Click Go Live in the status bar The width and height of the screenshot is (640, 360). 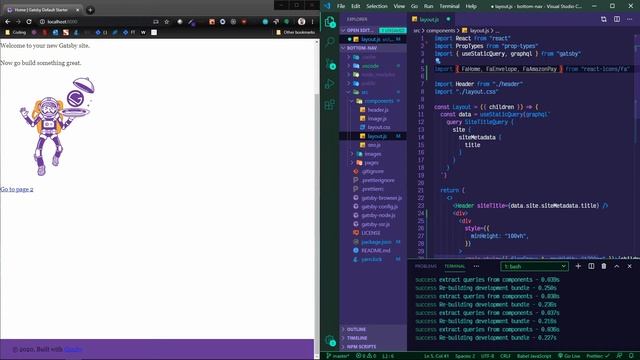click(x=569, y=356)
